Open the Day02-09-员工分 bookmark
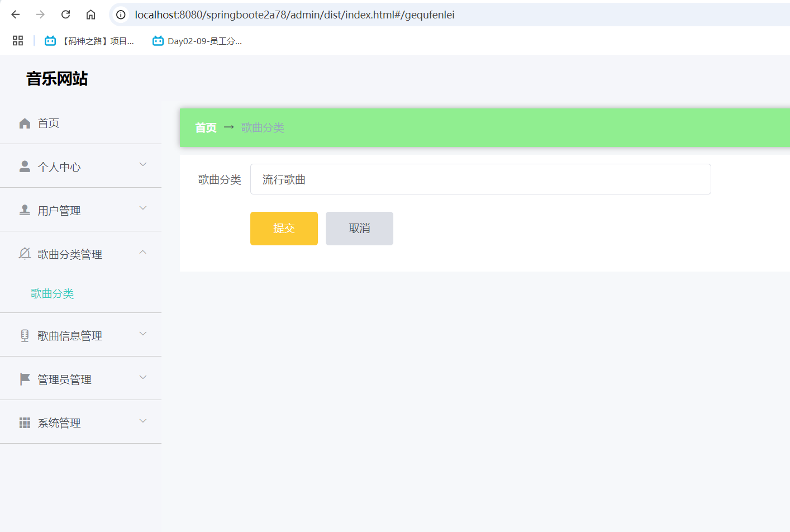 tap(197, 41)
